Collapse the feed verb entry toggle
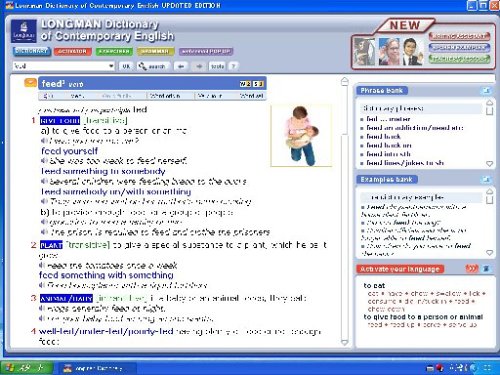The width and height of the screenshot is (500, 375). pos(30,82)
